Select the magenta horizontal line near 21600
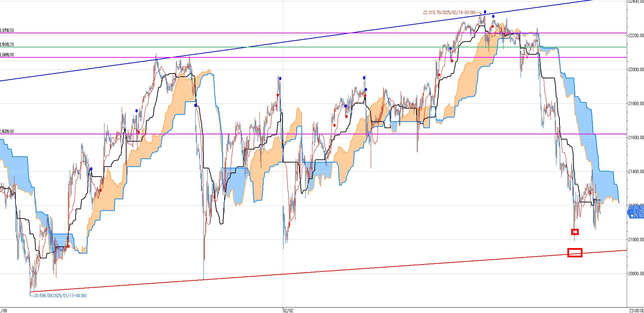This screenshot has width=644, height=313. (x=313, y=134)
